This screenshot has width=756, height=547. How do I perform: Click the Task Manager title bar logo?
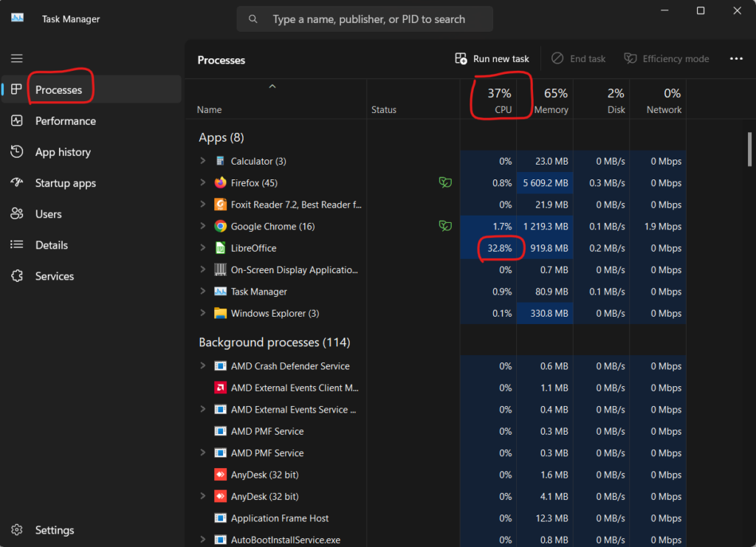click(18, 18)
